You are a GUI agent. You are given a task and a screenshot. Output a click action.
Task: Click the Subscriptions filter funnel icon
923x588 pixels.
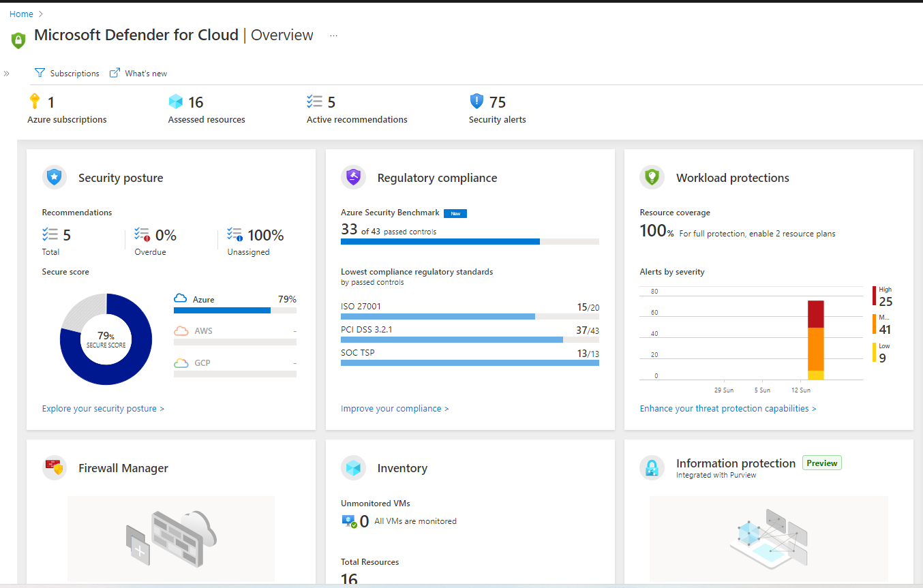point(40,73)
